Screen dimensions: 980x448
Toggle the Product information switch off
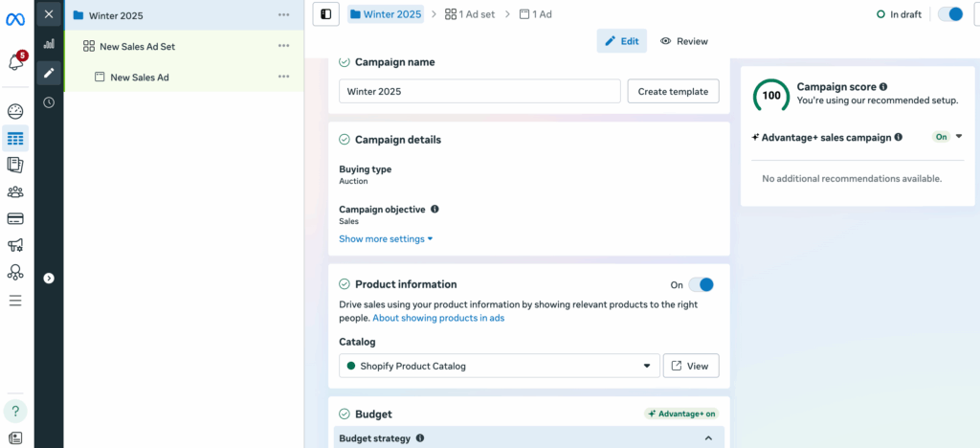point(702,284)
